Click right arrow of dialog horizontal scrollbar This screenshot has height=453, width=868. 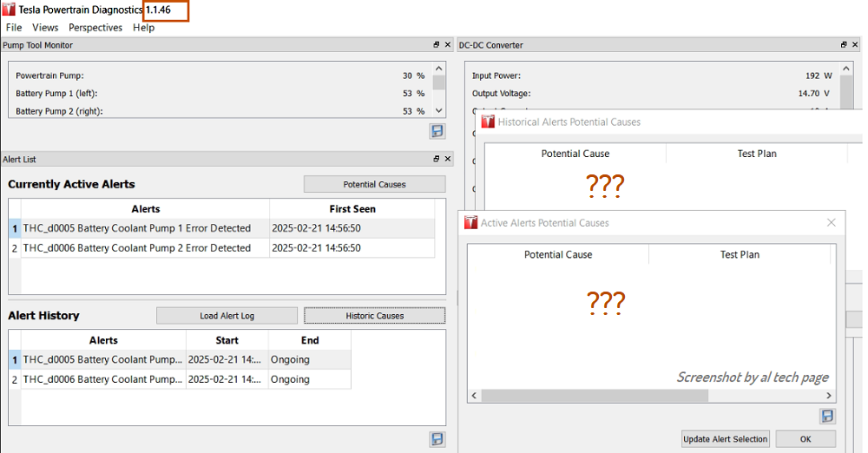[x=829, y=396]
